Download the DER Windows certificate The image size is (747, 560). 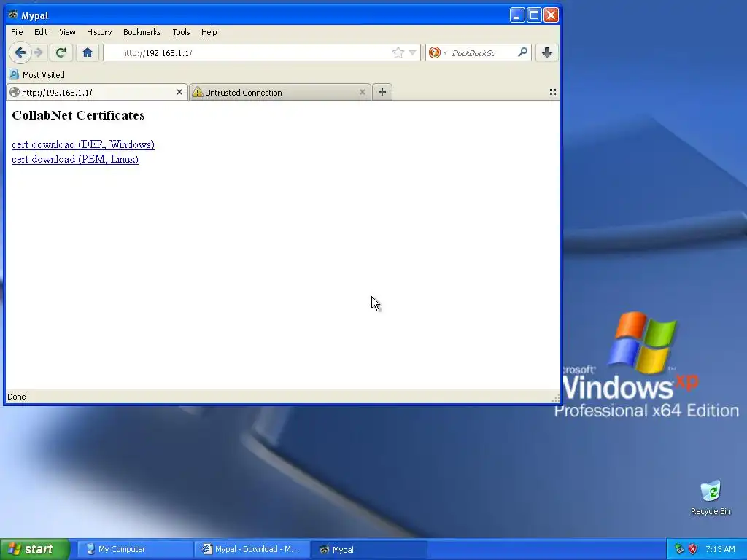(83, 144)
